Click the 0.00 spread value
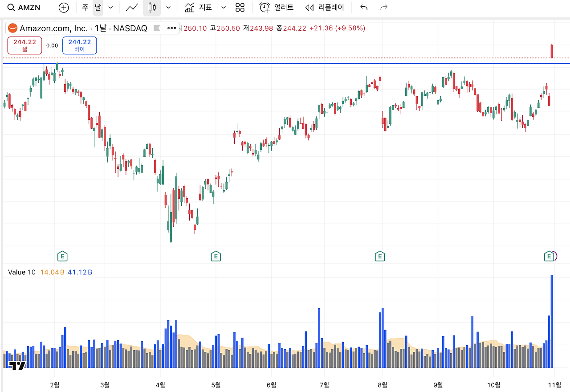 click(52, 45)
